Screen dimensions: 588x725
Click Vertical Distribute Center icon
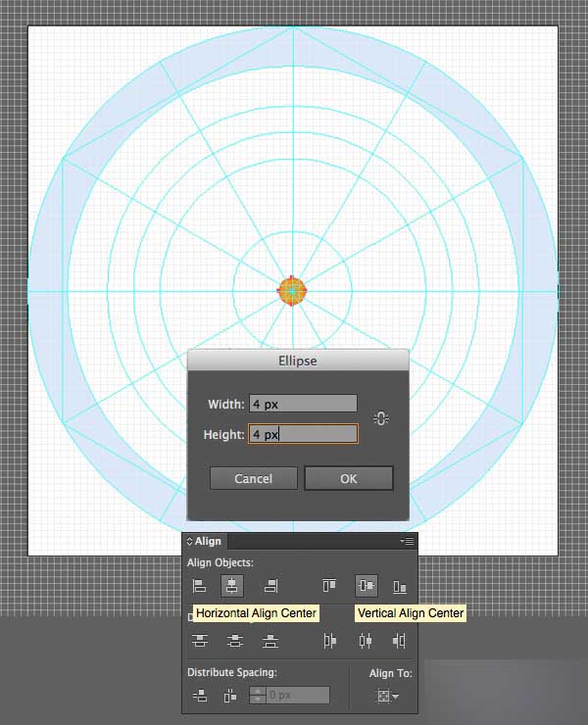pos(235,641)
